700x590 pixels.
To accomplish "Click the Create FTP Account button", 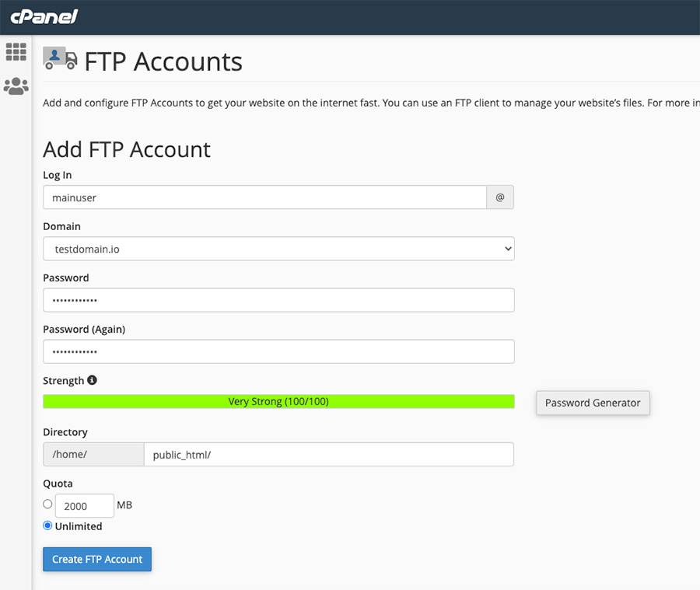I will pyautogui.click(x=97, y=560).
